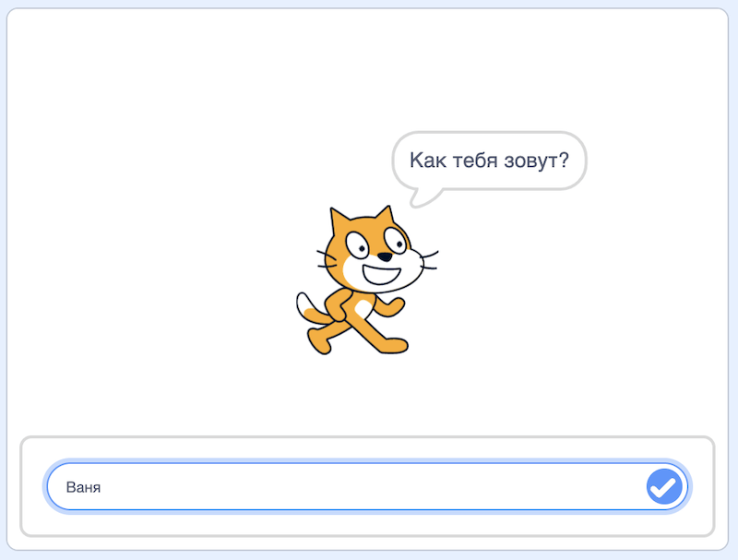The height and width of the screenshot is (560, 738).
Task: Click the "Как тебя зовут?" speech bubble
Action: coord(489,161)
